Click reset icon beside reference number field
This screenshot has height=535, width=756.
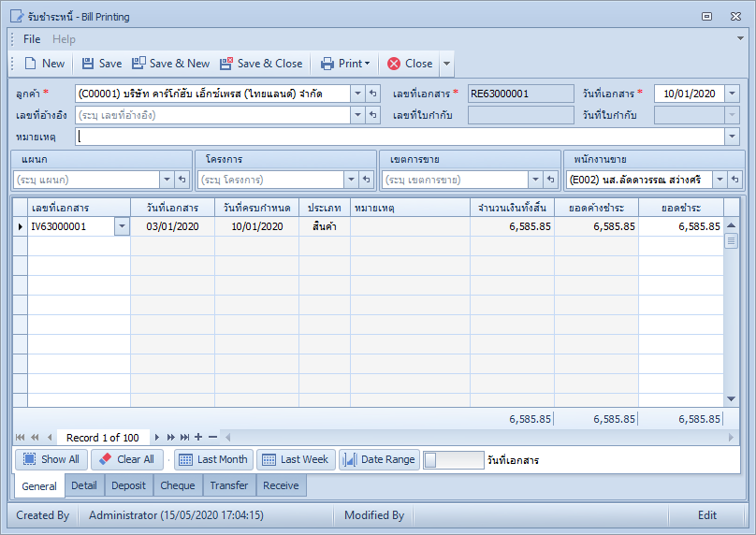[x=372, y=115]
